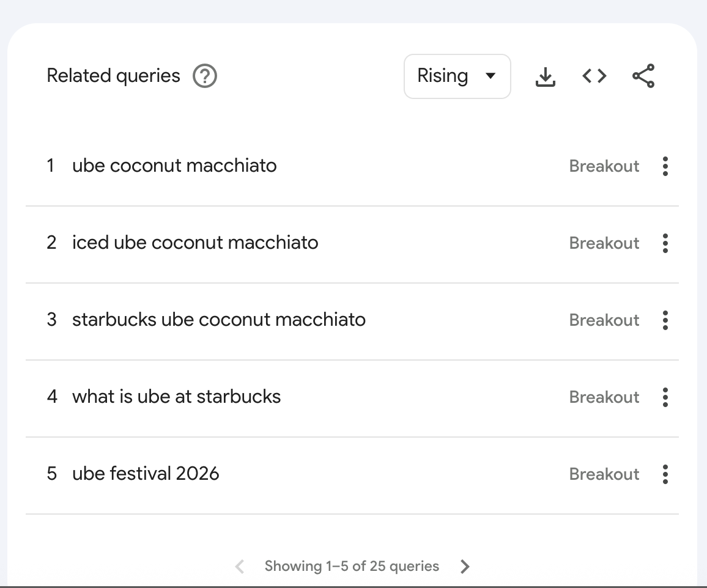
Task: Click Breakout label for first query
Action: [x=604, y=166]
